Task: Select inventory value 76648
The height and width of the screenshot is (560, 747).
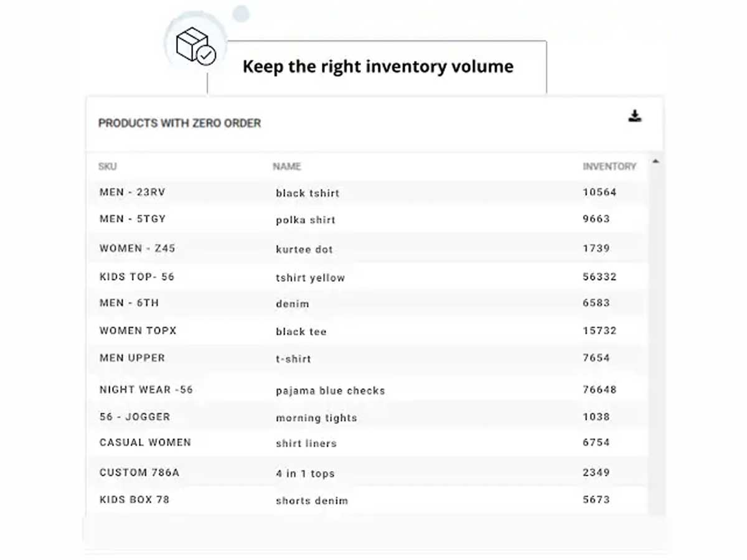Action: pyautogui.click(x=599, y=390)
